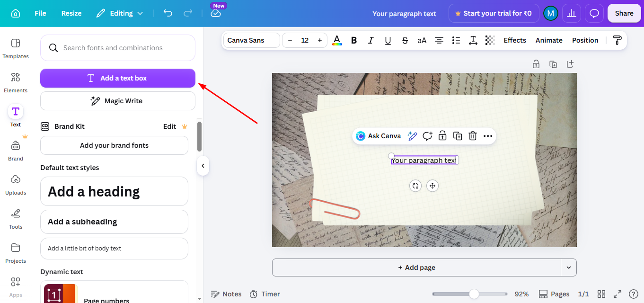The height and width of the screenshot is (303, 644).
Task: Toggle underline formatting
Action: point(388,40)
